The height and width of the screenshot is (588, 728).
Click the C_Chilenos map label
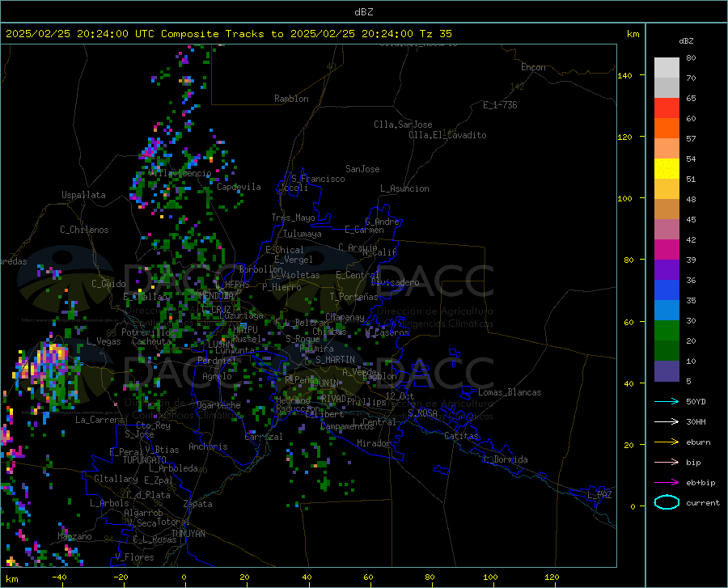pyautogui.click(x=84, y=230)
